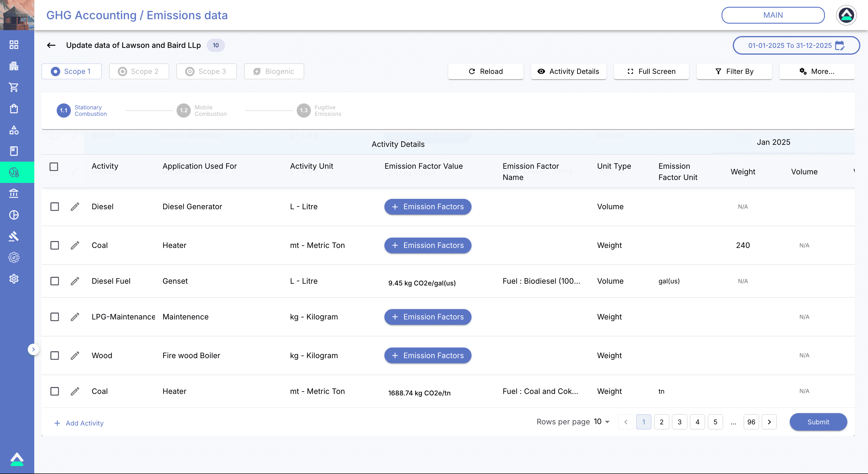Check the Coal row checkbox with 1688.74 factor
The width and height of the screenshot is (868, 474).
pyautogui.click(x=55, y=391)
